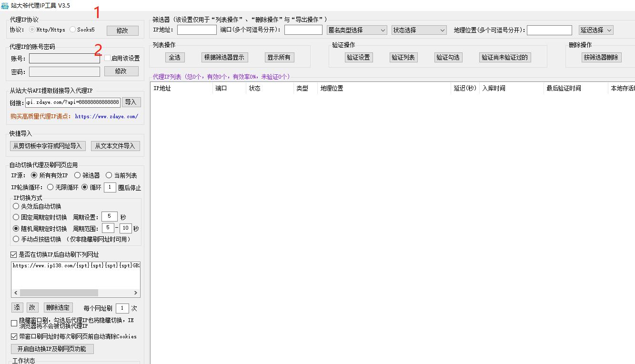Click 导入 to import proxy IPs
Screen dimensions: 635x364
(x=131, y=102)
